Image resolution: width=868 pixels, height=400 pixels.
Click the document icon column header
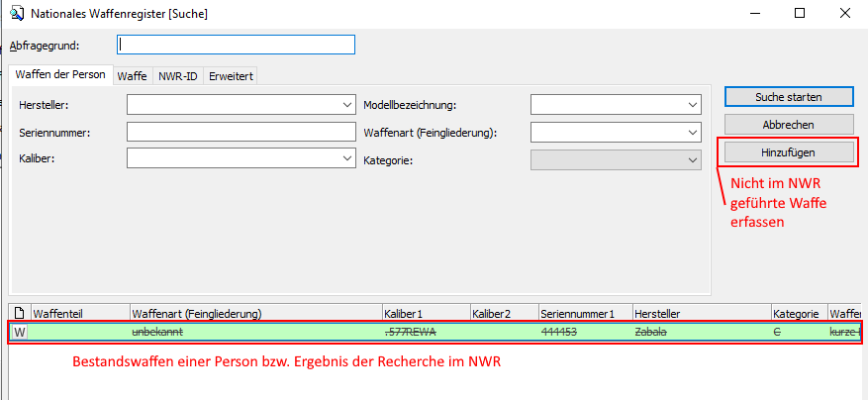[x=19, y=313]
